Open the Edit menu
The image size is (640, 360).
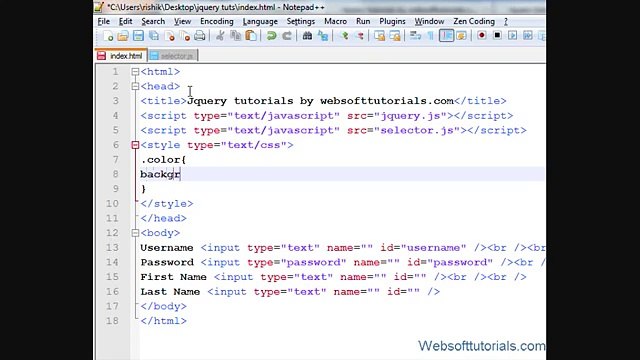coord(125,21)
